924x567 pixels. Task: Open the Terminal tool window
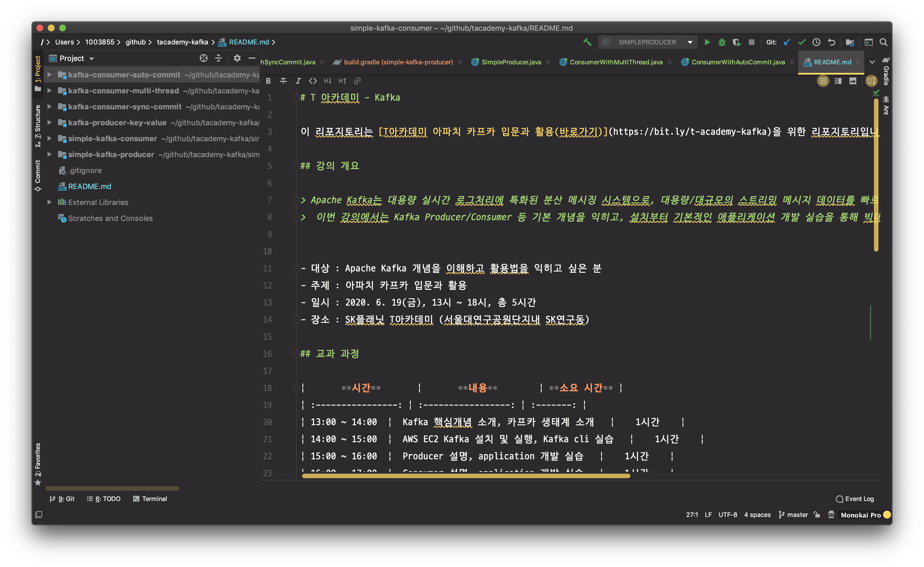tap(150, 499)
